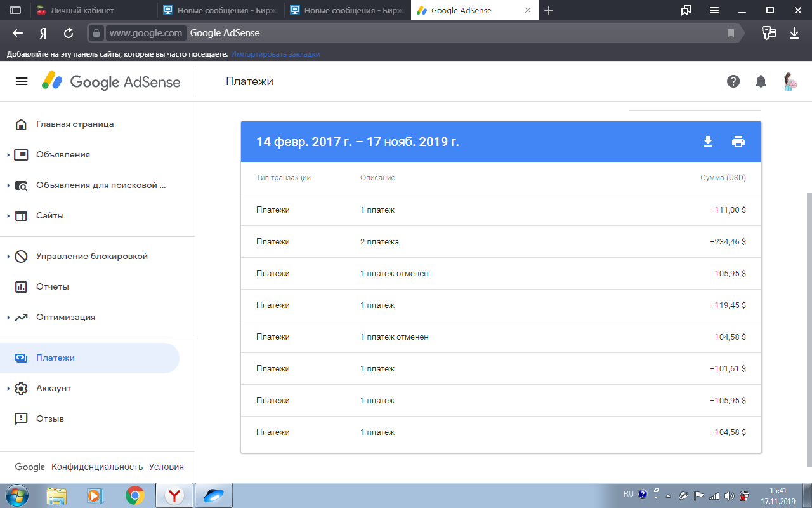Open the volume speaker tray icon
This screenshot has height=508, width=812.
(730, 495)
